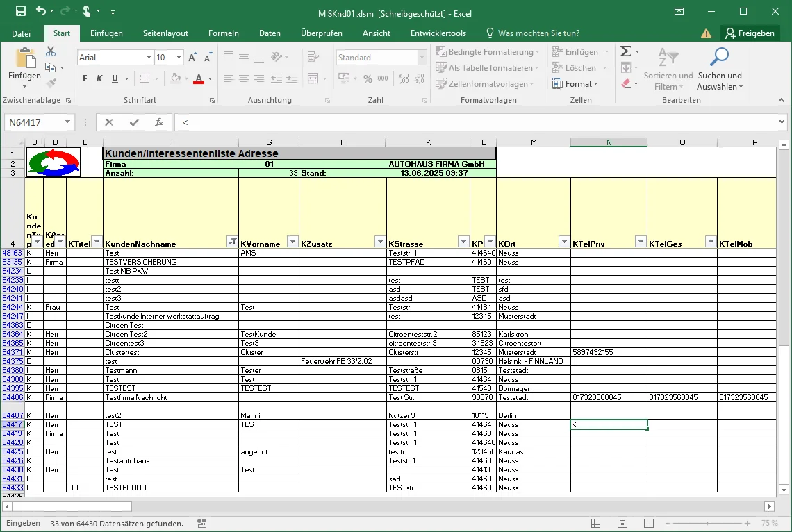Add a decimal place
Screen dimensions: 792x532
(404, 78)
